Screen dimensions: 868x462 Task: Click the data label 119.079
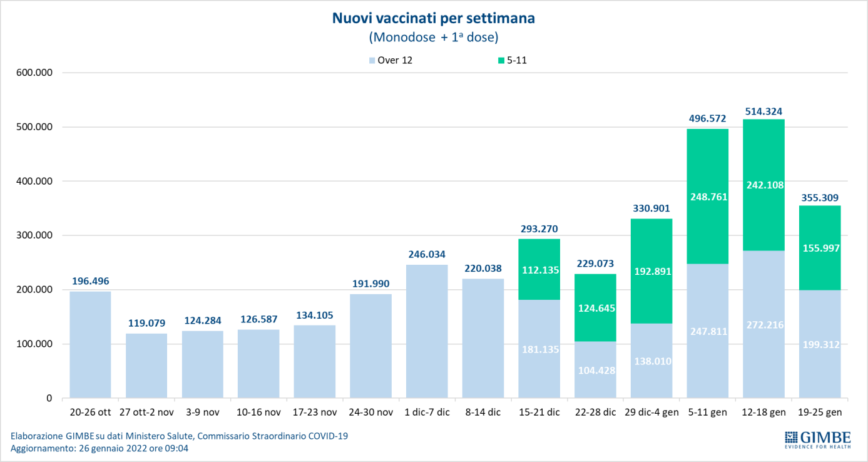click(146, 324)
